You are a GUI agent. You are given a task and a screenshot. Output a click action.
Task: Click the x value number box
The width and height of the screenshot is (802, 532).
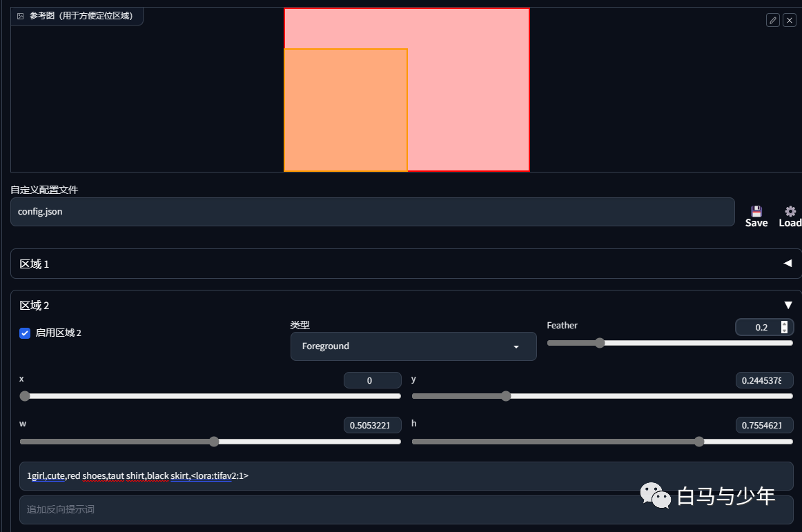click(373, 381)
